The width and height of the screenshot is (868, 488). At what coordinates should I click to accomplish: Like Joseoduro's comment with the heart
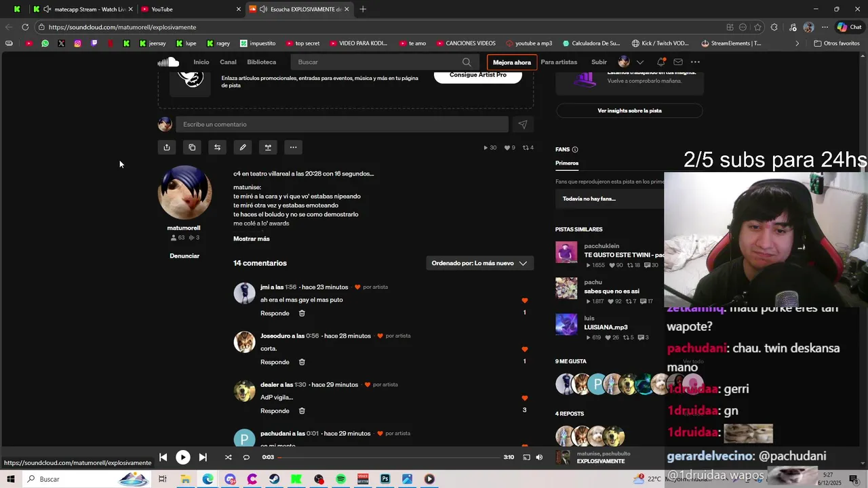(x=524, y=349)
